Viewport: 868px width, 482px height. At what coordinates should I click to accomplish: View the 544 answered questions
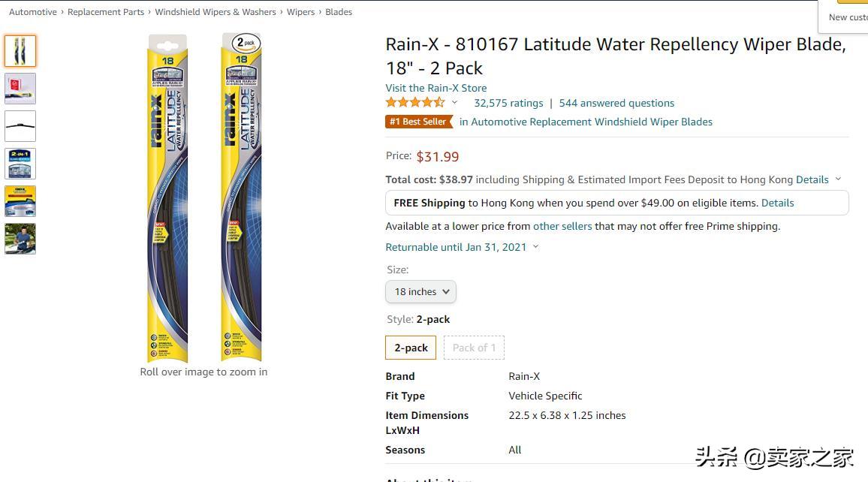tap(616, 103)
